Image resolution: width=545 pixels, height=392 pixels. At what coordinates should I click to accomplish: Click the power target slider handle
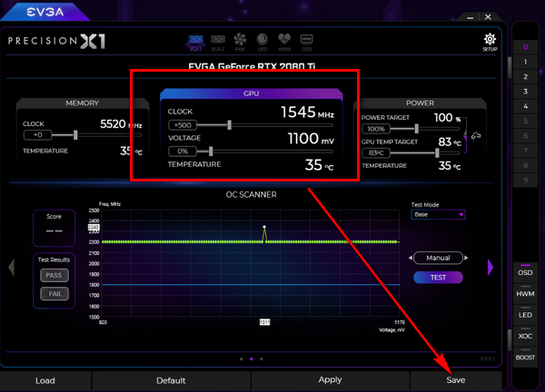coord(416,129)
